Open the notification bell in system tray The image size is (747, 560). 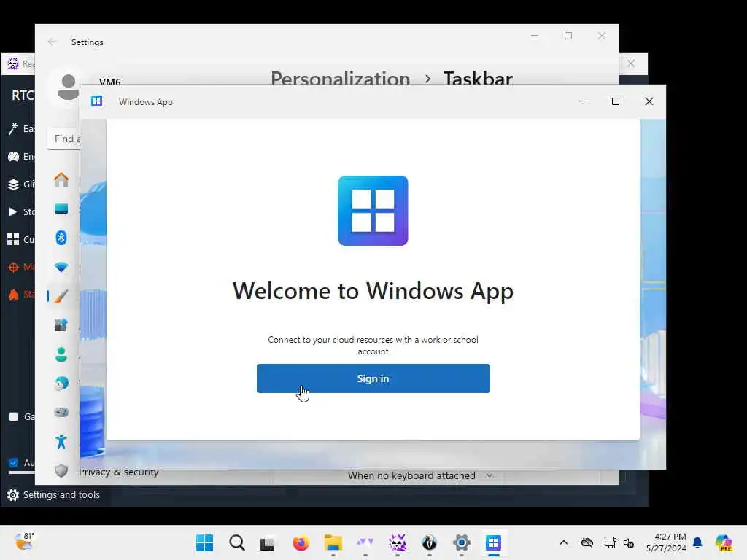[697, 542]
